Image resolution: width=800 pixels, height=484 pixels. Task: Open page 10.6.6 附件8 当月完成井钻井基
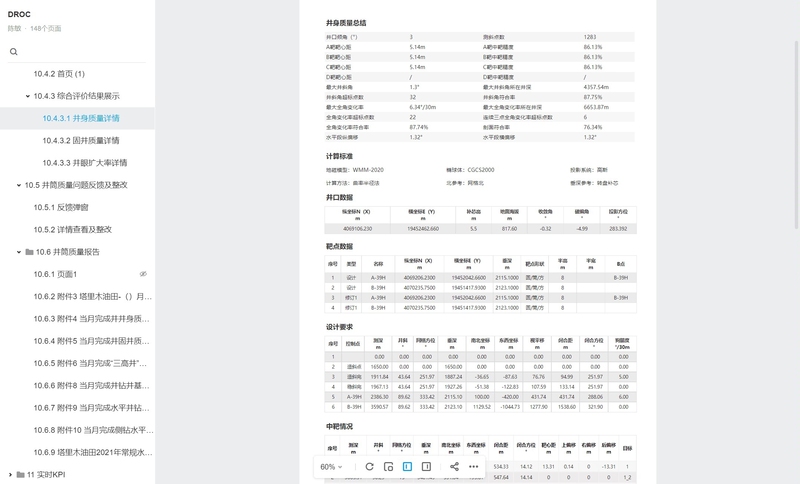[x=91, y=386]
